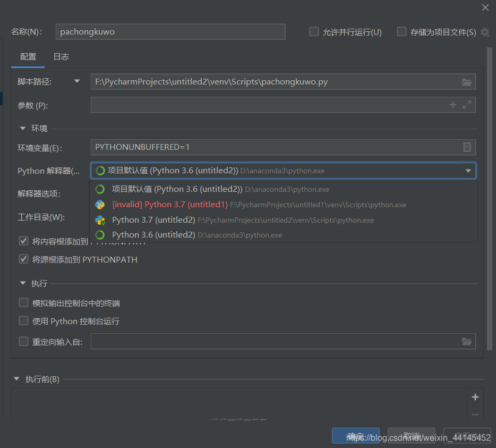Enable allow parallel run checkbox
The image size is (496, 448).
(314, 32)
